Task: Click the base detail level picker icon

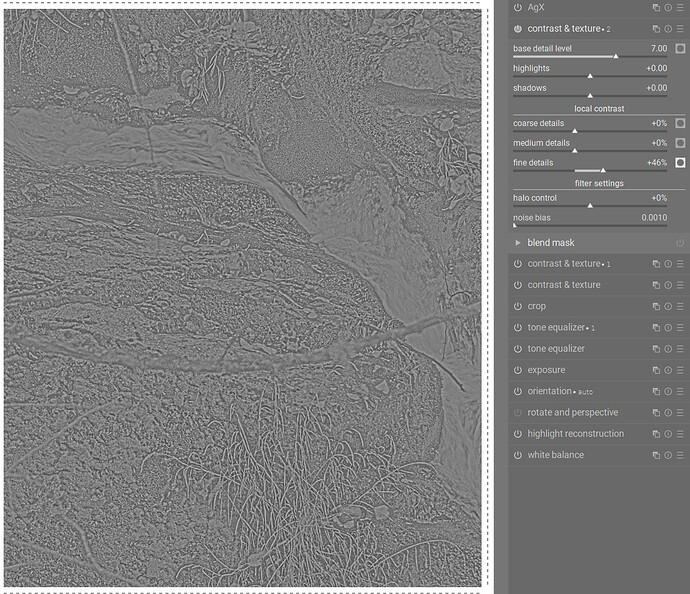Action: click(680, 48)
